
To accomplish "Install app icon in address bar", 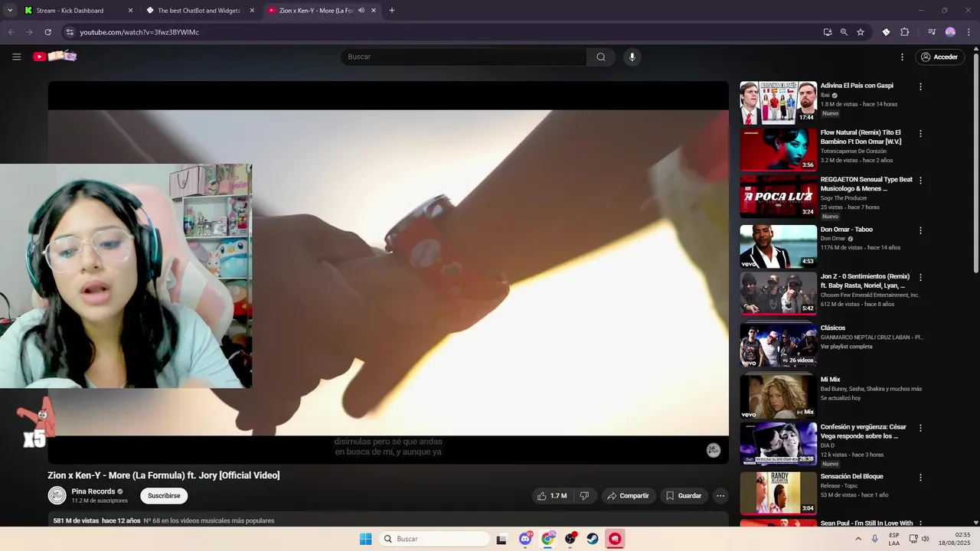I will [x=828, y=32].
